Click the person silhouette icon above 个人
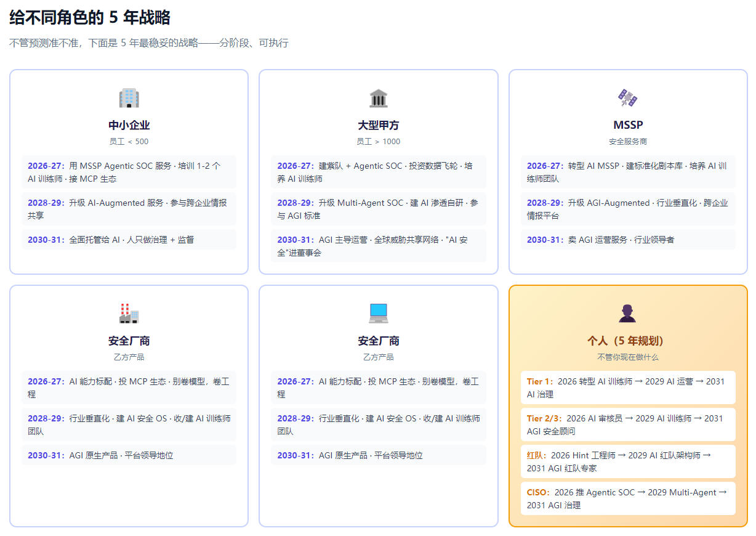The image size is (756, 536). [628, 314]
